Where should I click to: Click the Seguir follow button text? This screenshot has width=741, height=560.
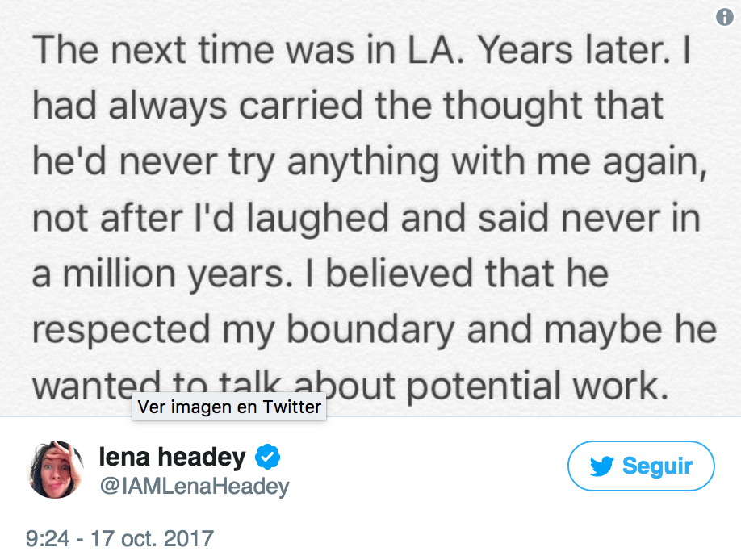[x=657, y=466]
